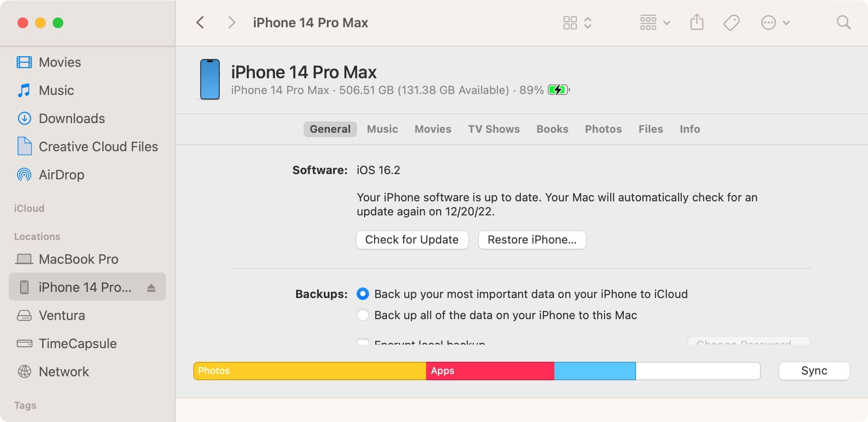Go back with the left arrow
The width and height of the screenshot is (868, 422).
[x=200, y=22]
